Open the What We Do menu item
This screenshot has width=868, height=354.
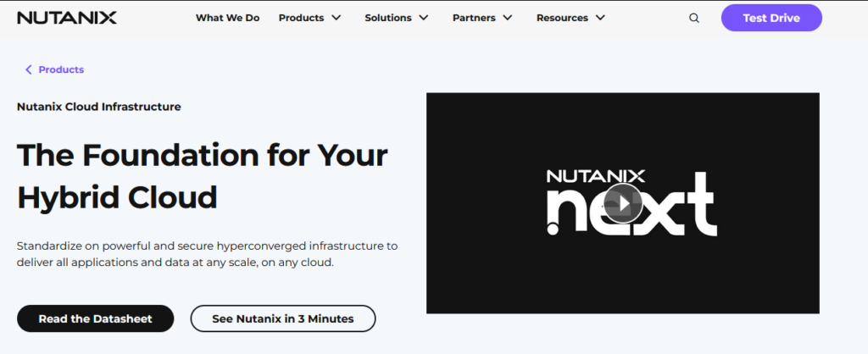227,18
